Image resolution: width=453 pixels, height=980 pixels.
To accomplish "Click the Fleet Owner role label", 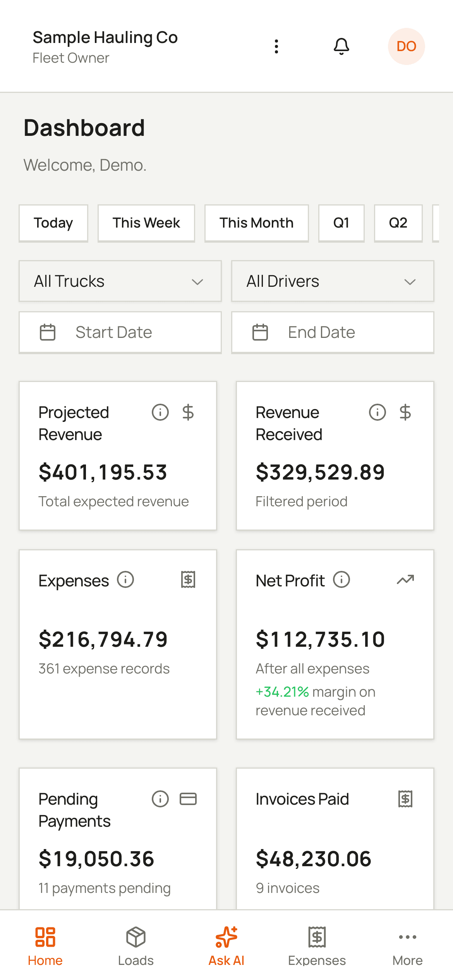I will point(71,58).
